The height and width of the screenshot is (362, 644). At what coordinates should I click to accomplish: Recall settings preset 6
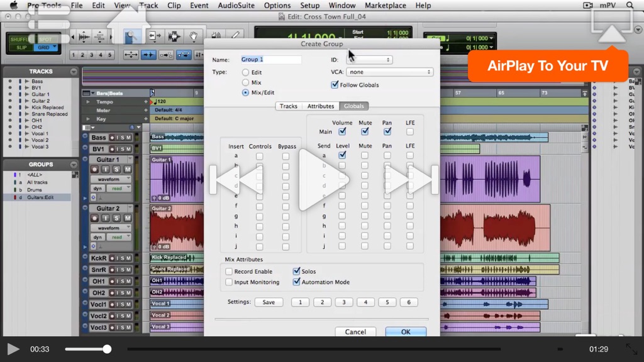(409, 302)
